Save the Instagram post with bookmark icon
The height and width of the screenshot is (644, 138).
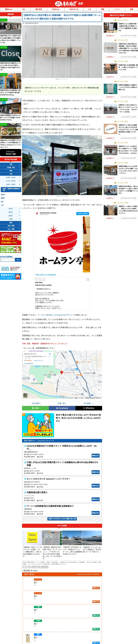(88, 279)
